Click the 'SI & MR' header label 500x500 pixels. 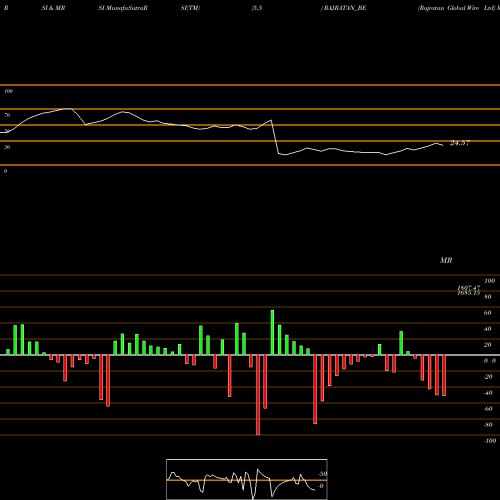(x=53, y=8)
